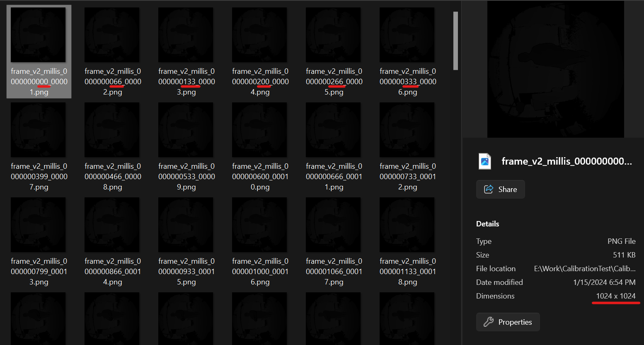Click the 1024 x 1024 dimensions value
Viewport: 644px width, 345px height.
[615, 296]
